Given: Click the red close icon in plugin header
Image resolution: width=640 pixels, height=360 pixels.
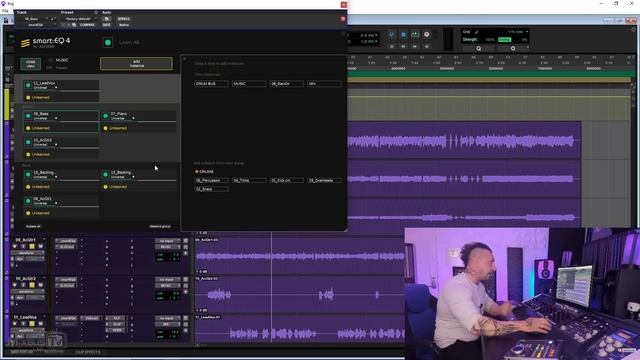Looking at the screenshot, I should 343,19.
